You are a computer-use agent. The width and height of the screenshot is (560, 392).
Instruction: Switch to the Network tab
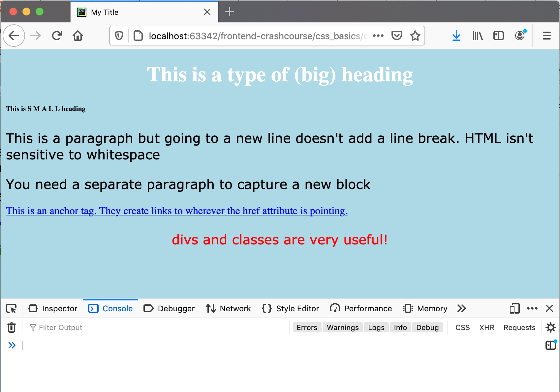click(228, 309)
